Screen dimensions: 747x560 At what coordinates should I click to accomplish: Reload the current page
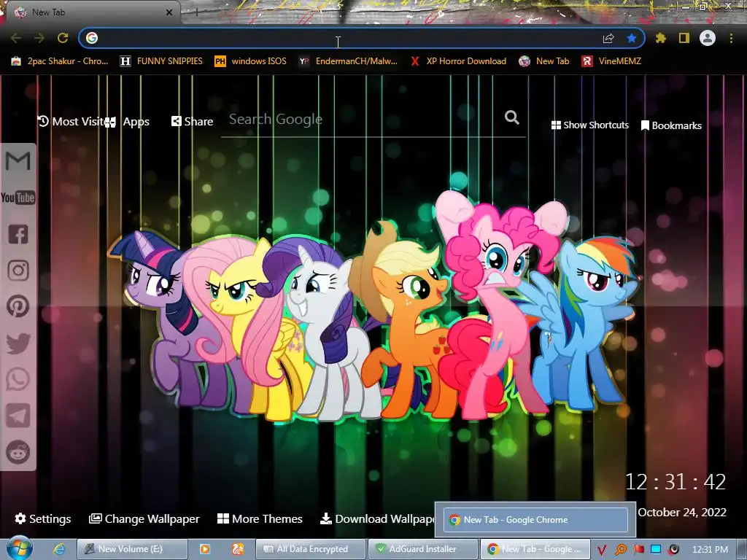pyautogui.click(x=63, y=38)
